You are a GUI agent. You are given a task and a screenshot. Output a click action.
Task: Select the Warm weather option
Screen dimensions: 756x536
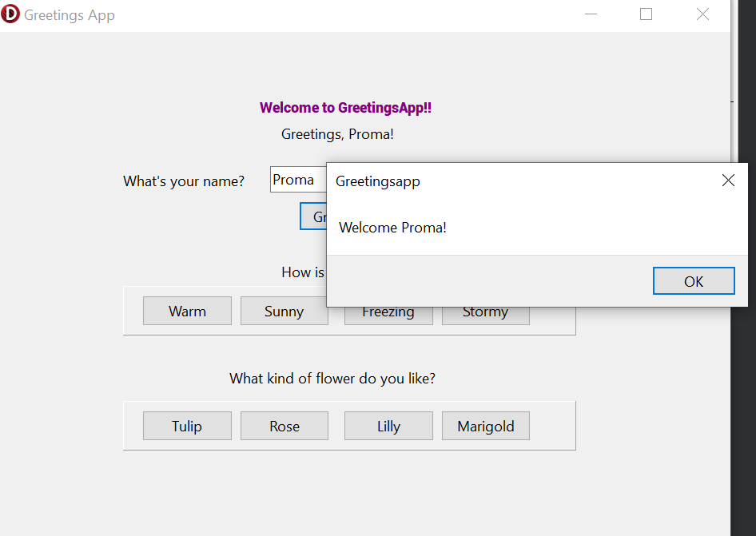click(187, 311)
